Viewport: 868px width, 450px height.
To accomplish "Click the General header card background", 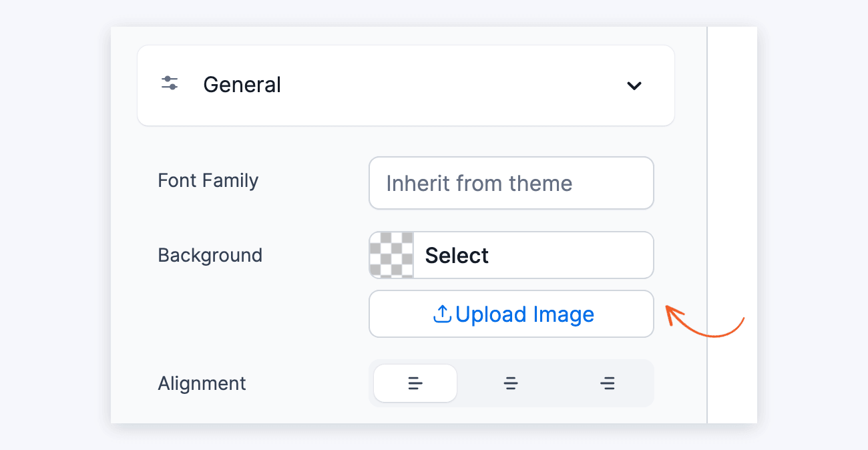I will coord(406,85).
